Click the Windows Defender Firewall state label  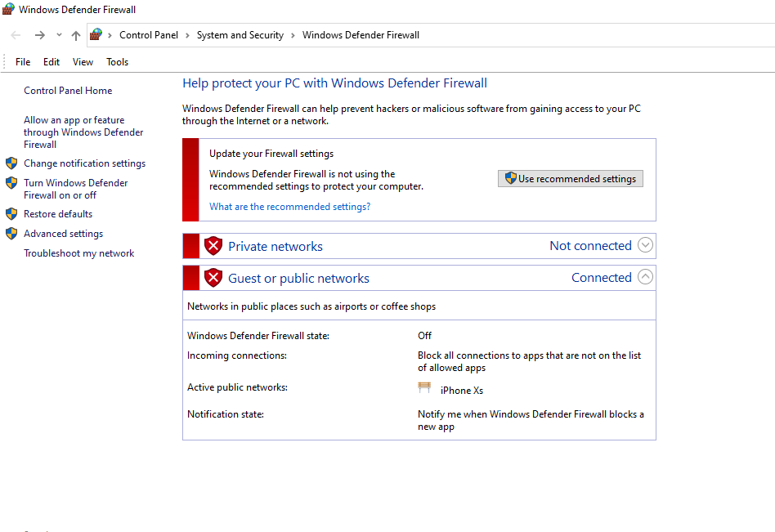[258, 335]
